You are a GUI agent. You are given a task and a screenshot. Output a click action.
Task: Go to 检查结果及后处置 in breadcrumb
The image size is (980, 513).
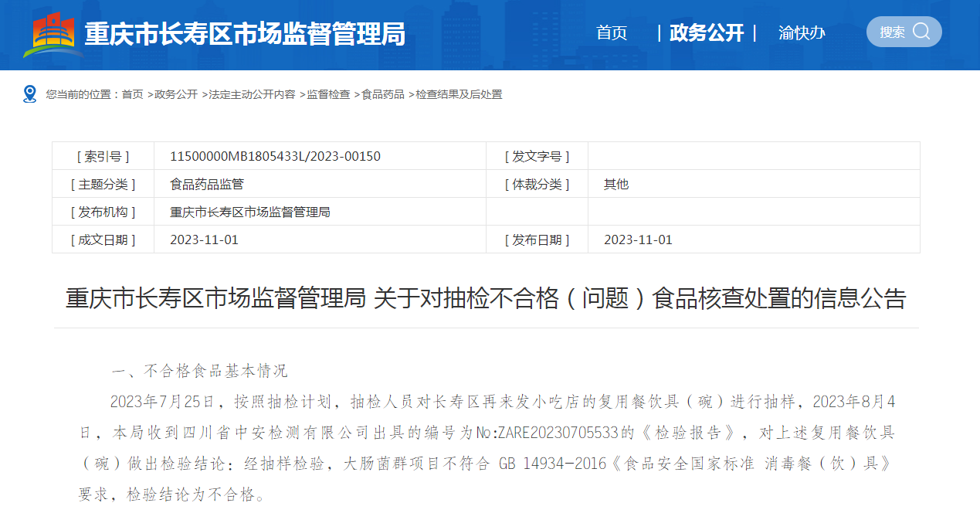459,94
